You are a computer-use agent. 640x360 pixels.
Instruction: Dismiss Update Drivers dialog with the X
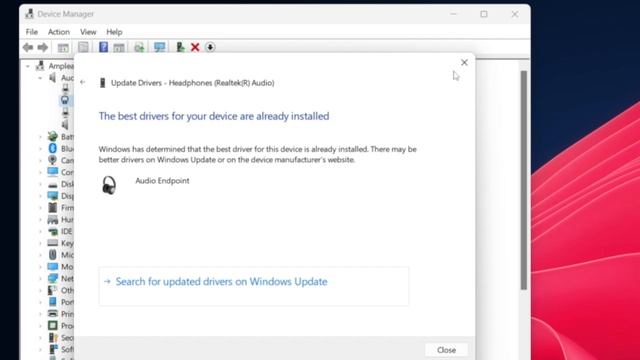pos(464,62)
